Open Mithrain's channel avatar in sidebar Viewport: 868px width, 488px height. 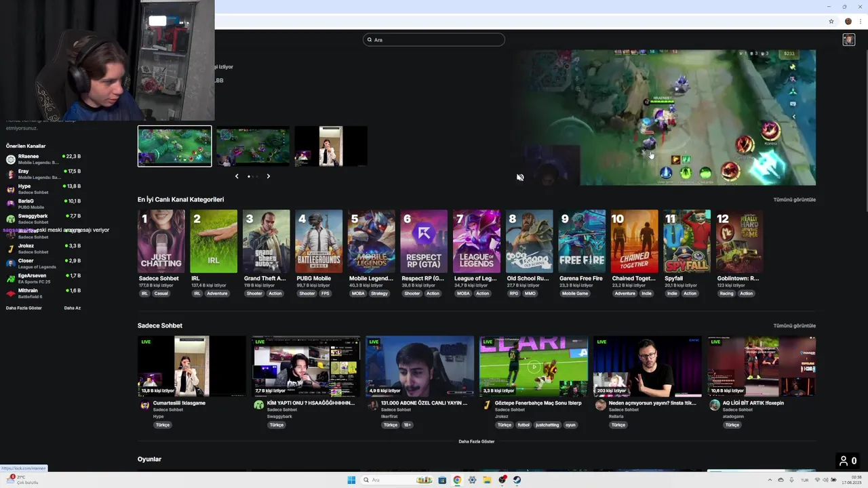coord(10,293)
